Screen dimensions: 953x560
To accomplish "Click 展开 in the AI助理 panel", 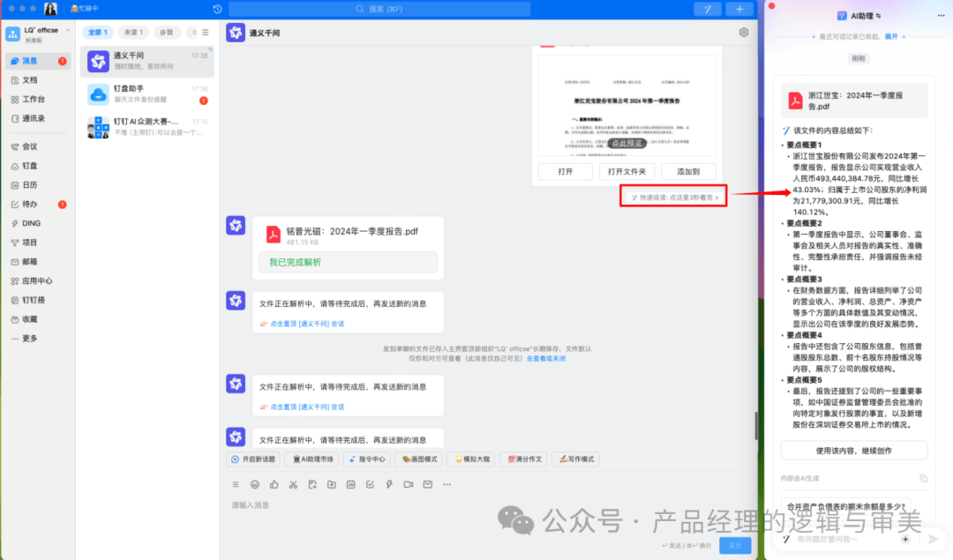I will pos(891,36).
